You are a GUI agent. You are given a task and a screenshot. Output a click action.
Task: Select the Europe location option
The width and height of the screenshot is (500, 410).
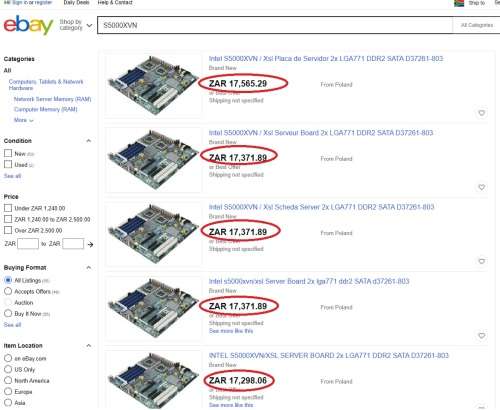coord(8,391)
